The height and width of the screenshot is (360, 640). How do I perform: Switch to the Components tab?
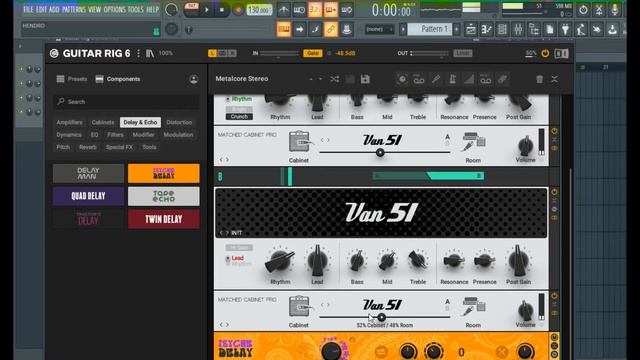pos(118,79)
